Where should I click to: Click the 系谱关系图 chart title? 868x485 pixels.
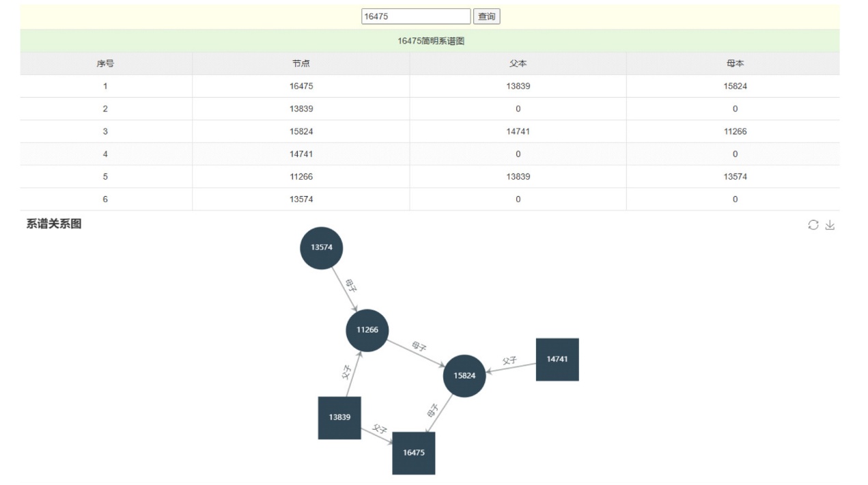pos(54,224)
